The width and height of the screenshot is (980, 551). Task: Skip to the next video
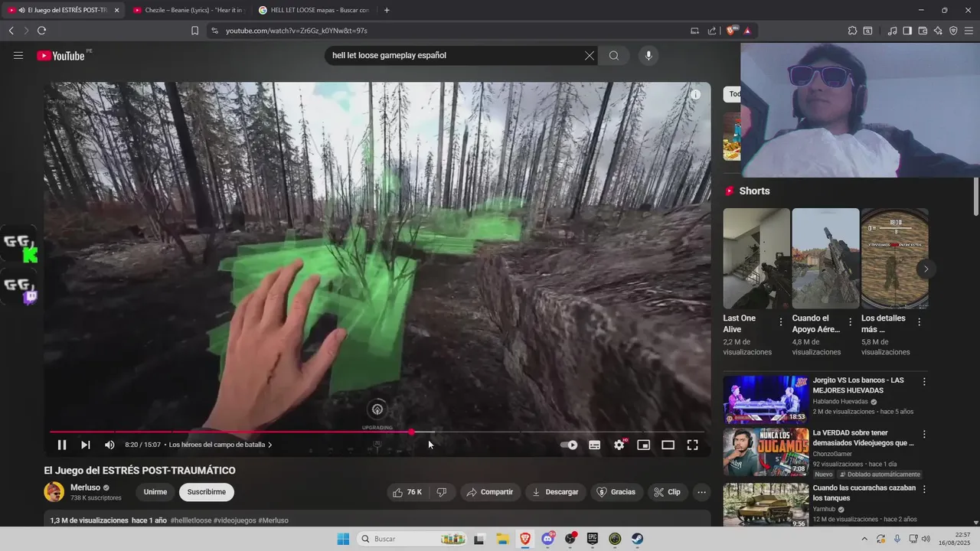[x=86, y=445]
